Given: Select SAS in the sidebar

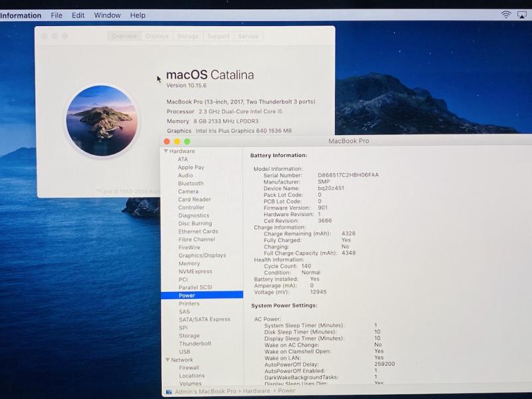Looking at the screenshot, I should tap(184, 311).
